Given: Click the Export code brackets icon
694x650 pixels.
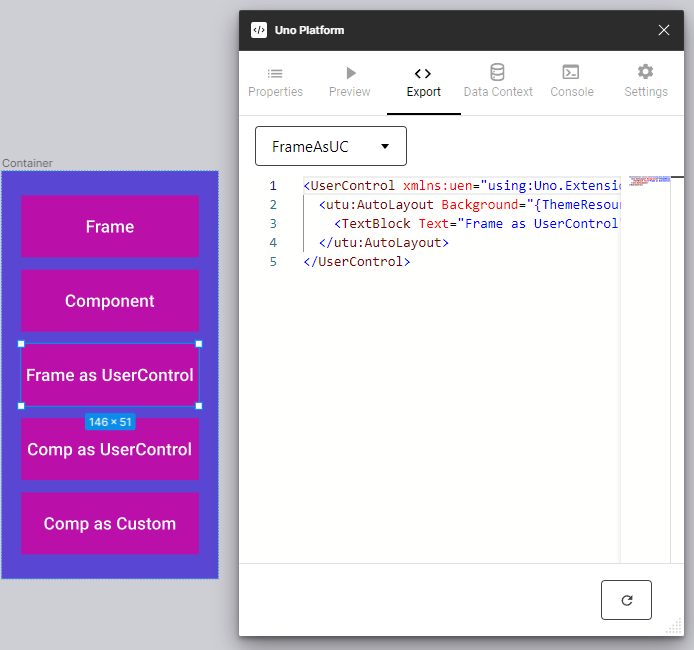Looking at the screenshot, I should coord(423,73).
